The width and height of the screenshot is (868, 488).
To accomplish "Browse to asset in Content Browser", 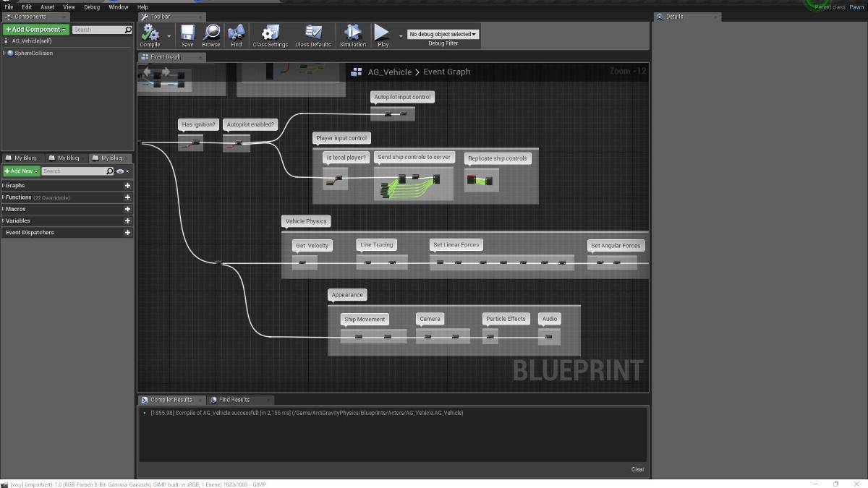I will pyautogui.click(x=211, y=35).
